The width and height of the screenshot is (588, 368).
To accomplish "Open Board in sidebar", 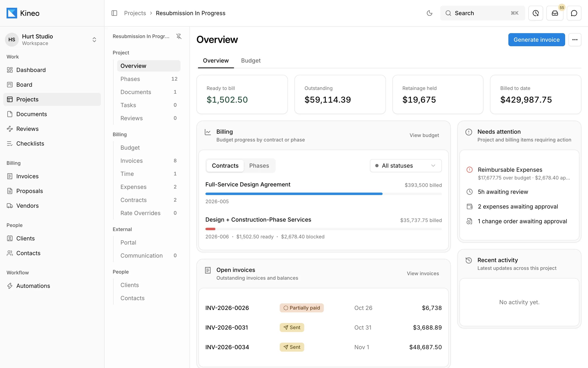I will tap(52, 85).
